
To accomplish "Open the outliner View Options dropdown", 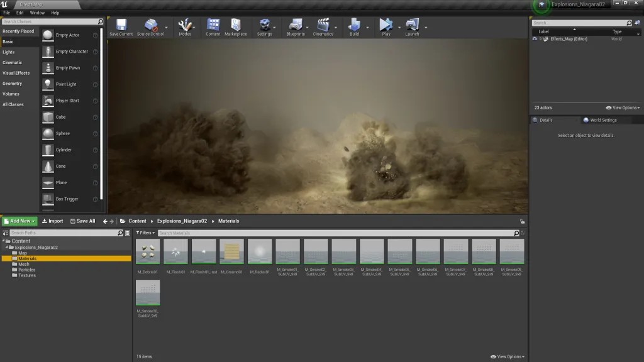I will [623, 108].
